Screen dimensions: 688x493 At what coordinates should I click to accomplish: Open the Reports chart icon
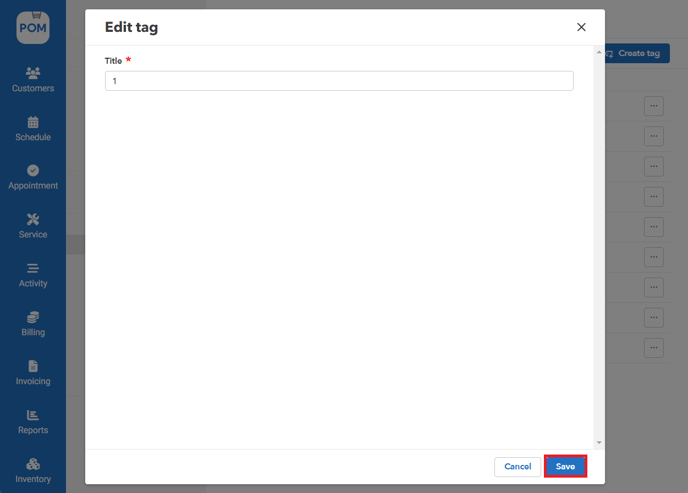pos(33,415)
